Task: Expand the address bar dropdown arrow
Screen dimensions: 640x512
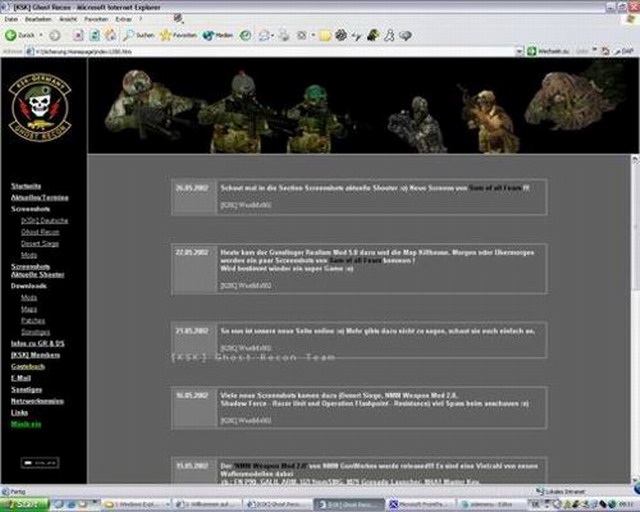Action: click(x=520, y=51)
